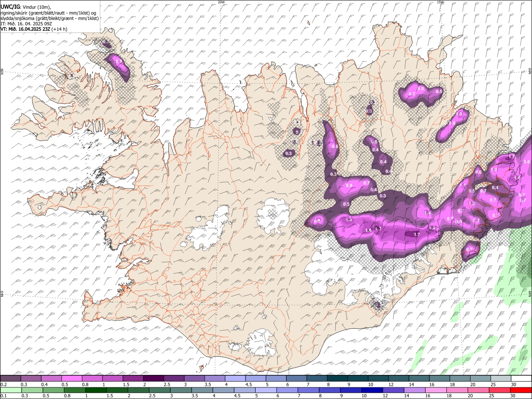The height and width of the screenshot is (399, 532).
Task: Click the bright pink 0.5–0.8 snow legend swatch
Action: tap(72, 379)
